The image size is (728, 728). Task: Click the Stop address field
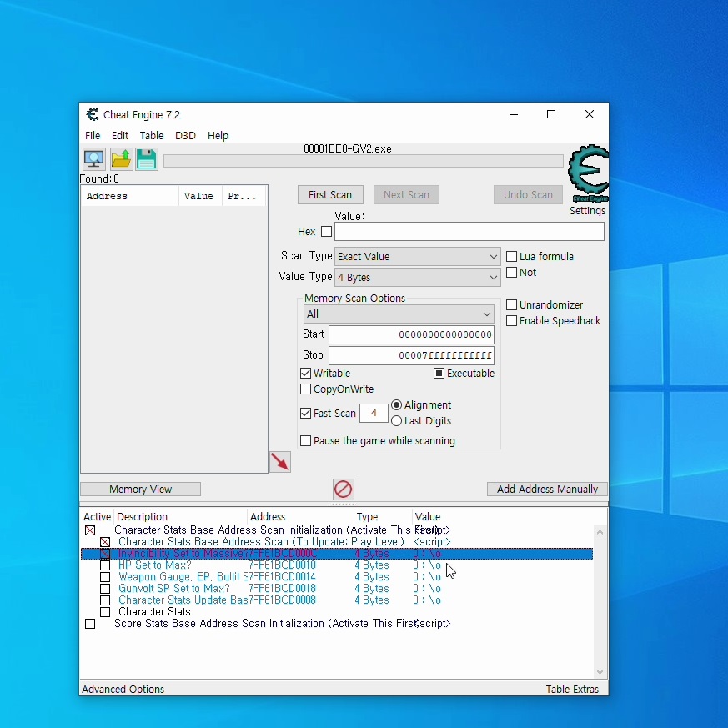[411, 355]
